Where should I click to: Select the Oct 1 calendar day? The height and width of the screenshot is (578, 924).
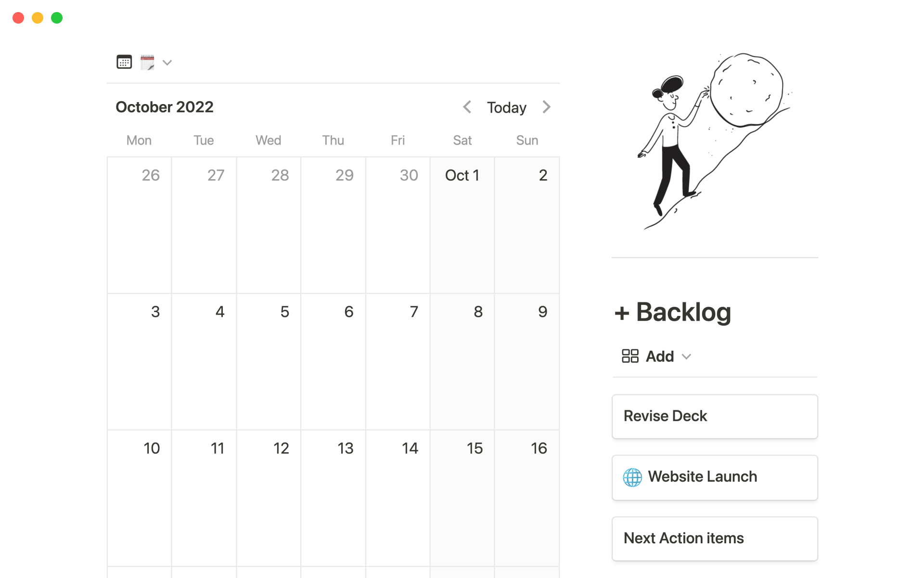(462, 224)
